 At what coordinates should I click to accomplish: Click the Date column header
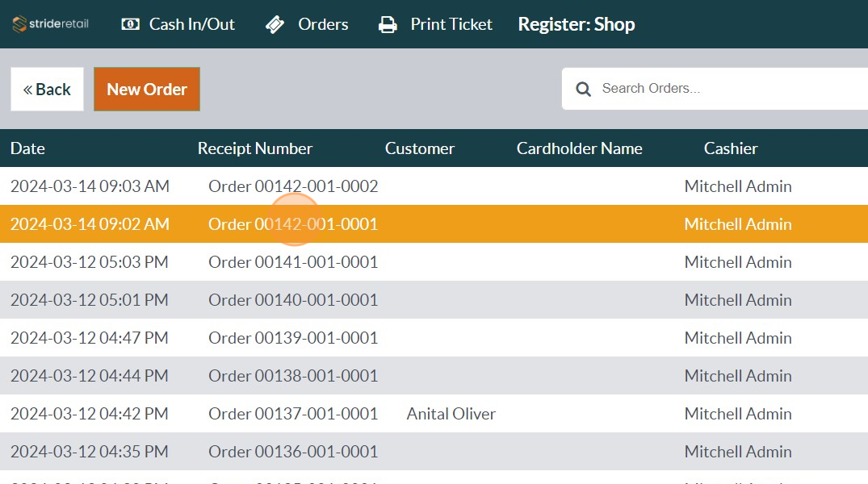[x=27, y=148]
